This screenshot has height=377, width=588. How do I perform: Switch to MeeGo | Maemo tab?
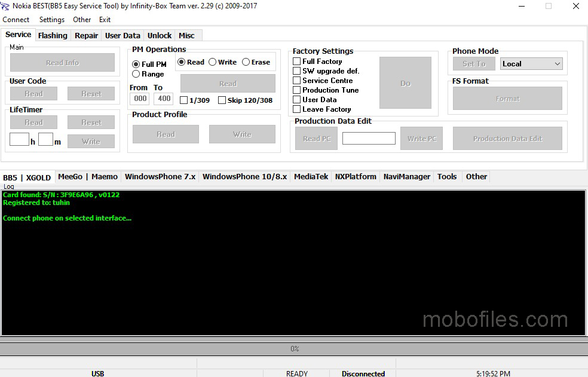coord(88,177)
